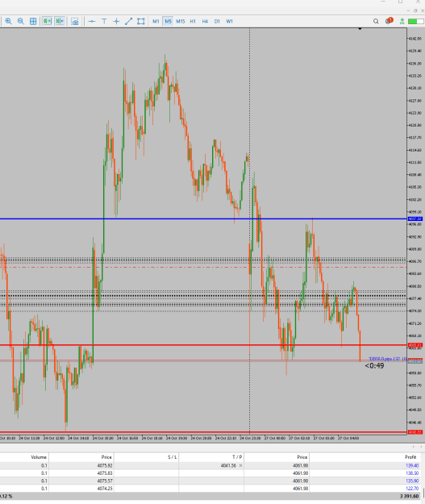Click the green connection level bar
Viewport: 425px width, 504px height.
pos(415,22)
